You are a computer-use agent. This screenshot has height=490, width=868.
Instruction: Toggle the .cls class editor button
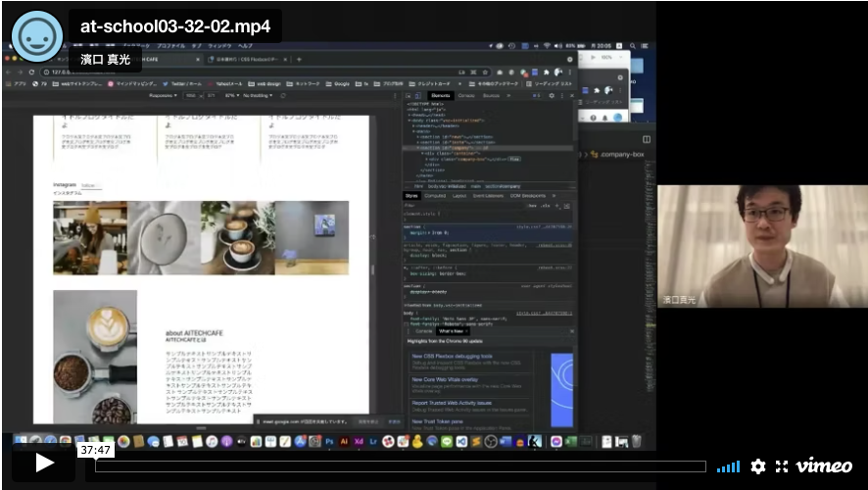546,206
